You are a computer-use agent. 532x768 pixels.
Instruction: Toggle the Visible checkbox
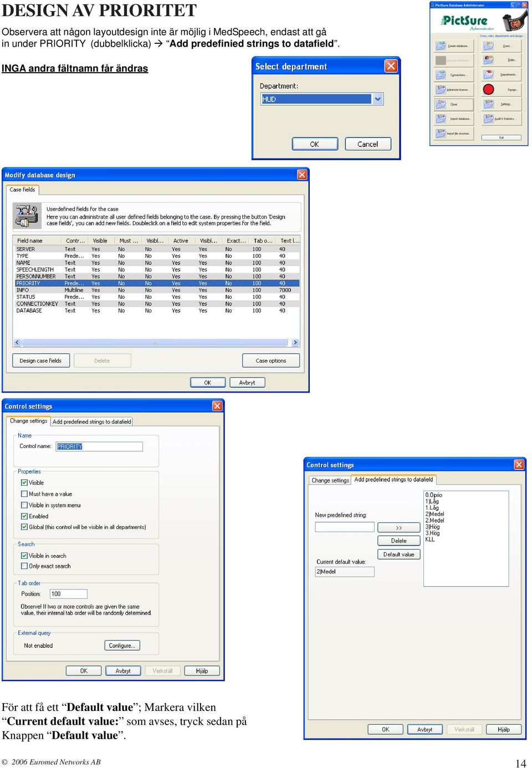(x=24, y=483)
